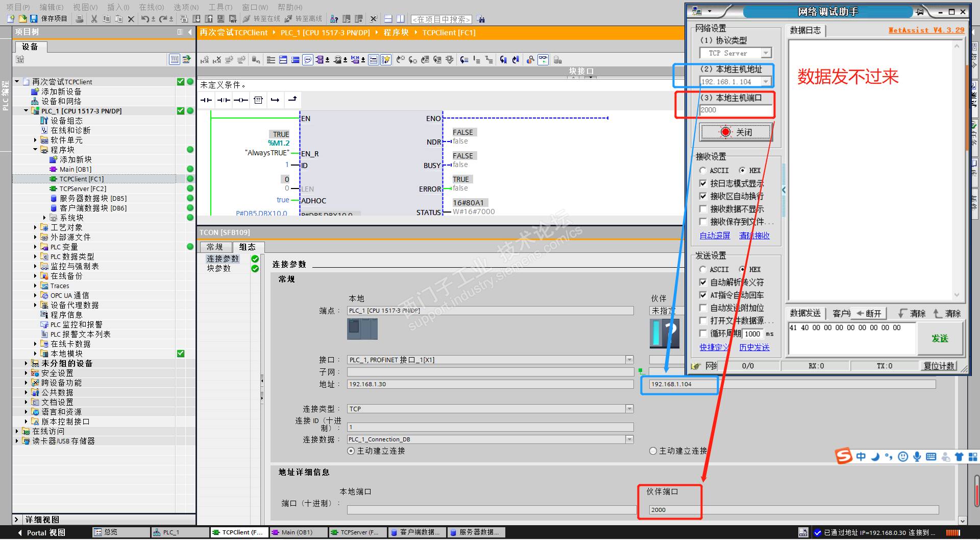This screenshot has width=980, height=540.
Task: Click the close branch icon
Action: [x=292, y=100]
